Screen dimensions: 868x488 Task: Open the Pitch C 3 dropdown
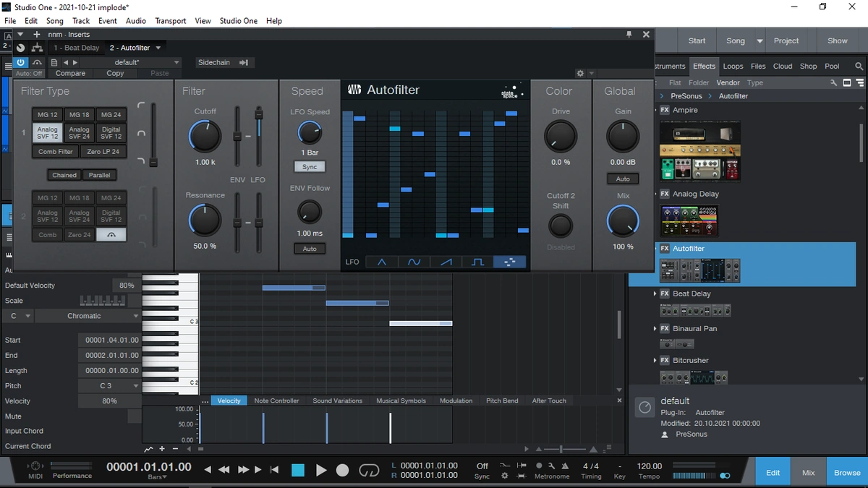(x=109, y=386)
